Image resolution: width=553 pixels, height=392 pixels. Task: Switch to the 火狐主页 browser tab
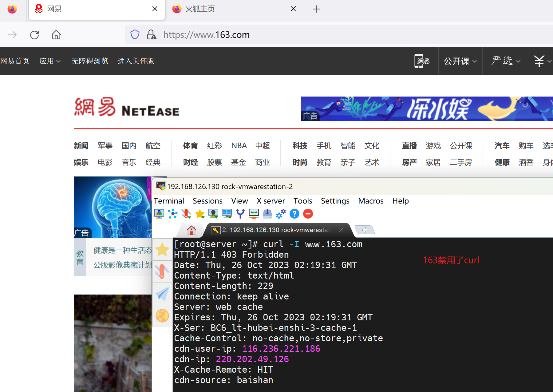(200, 9)
